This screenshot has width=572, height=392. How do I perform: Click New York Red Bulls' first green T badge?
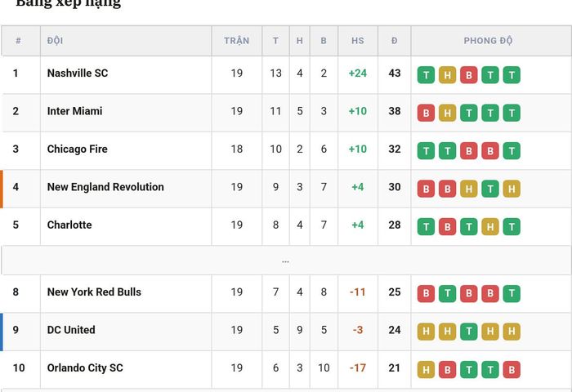(x=447, y=293)
